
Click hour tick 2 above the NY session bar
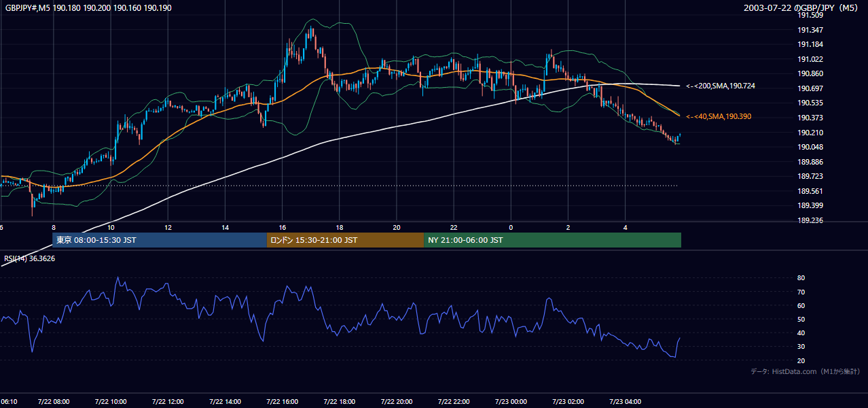coord(568,228)
